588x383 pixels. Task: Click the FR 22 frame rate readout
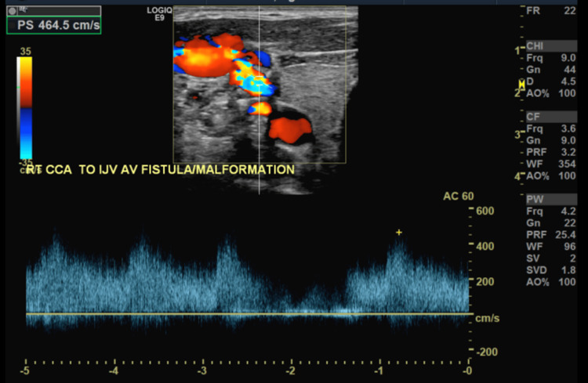click(x=550, y=10)
